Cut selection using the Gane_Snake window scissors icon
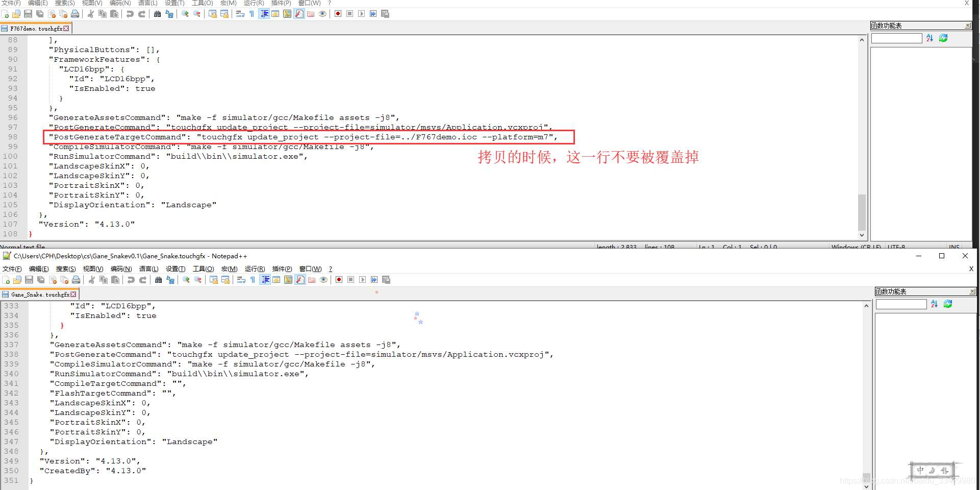The height and width of the screenshot is (490, 980). (91, 280)
